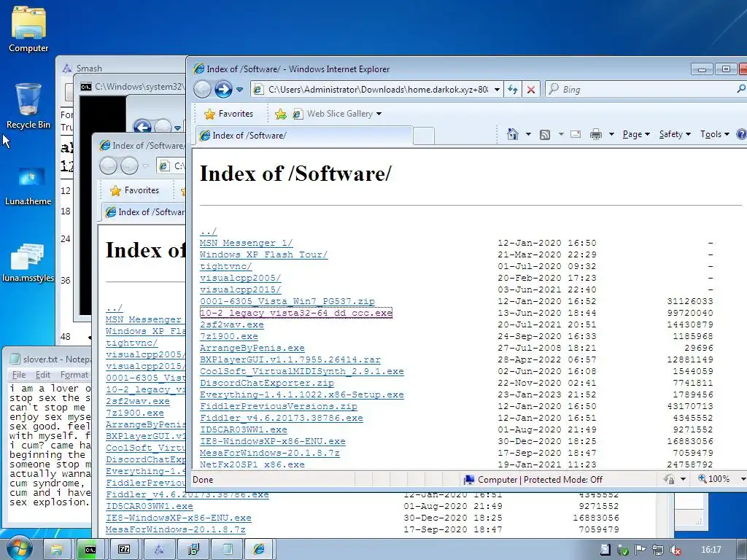Focus the Bing search box
The image size is (747, 560).
coord(640,89)
